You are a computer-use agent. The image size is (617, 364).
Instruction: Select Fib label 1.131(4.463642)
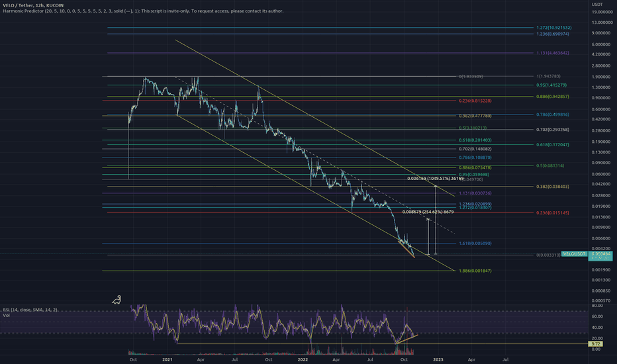553,53
